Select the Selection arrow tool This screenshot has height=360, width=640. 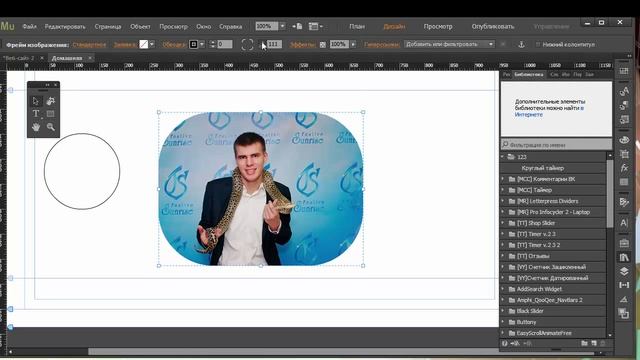pyautogui.click(x=36, y=101)
